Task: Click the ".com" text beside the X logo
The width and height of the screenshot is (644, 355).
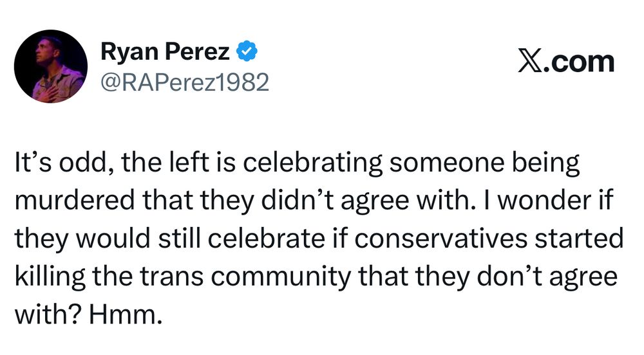Action: (580, 62)
